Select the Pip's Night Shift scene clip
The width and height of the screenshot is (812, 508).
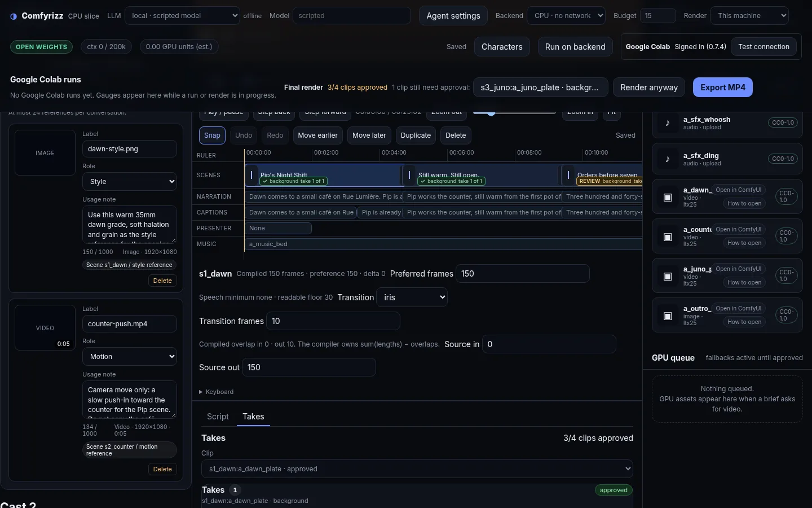(324, 175)
